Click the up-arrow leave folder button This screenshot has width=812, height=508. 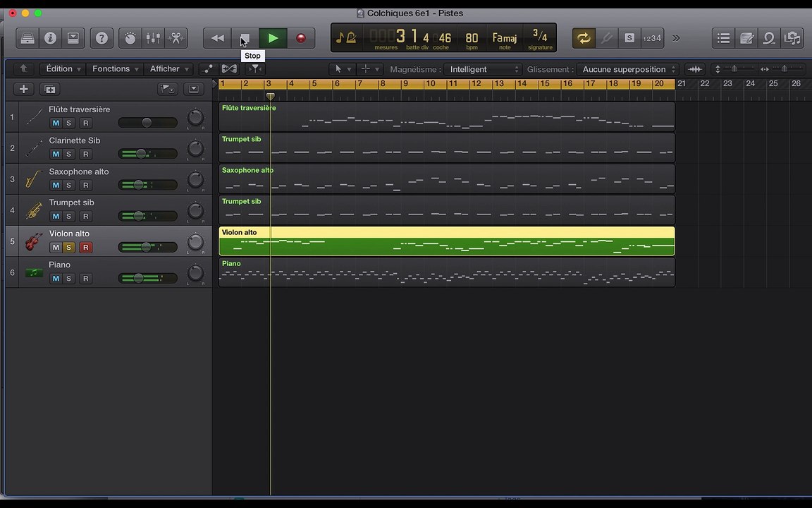(x=23, y=68)
